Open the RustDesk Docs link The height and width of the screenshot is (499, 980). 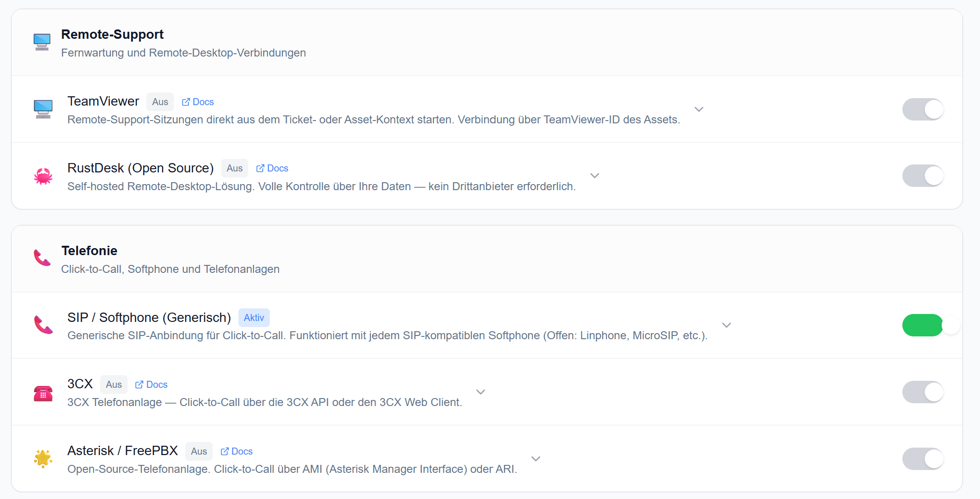[277, 168]
